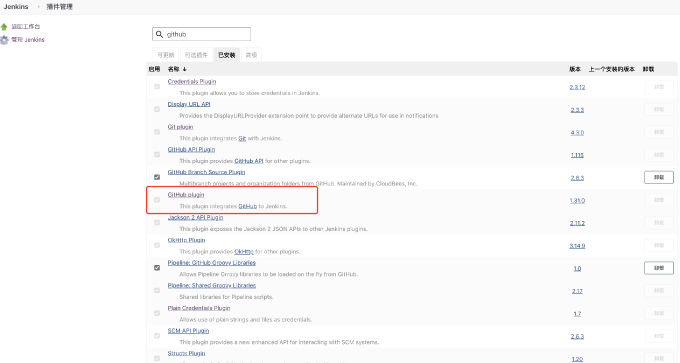
Task: Open Pipeline: GitHub Groovy Libraries link
Action: point(212,263)
